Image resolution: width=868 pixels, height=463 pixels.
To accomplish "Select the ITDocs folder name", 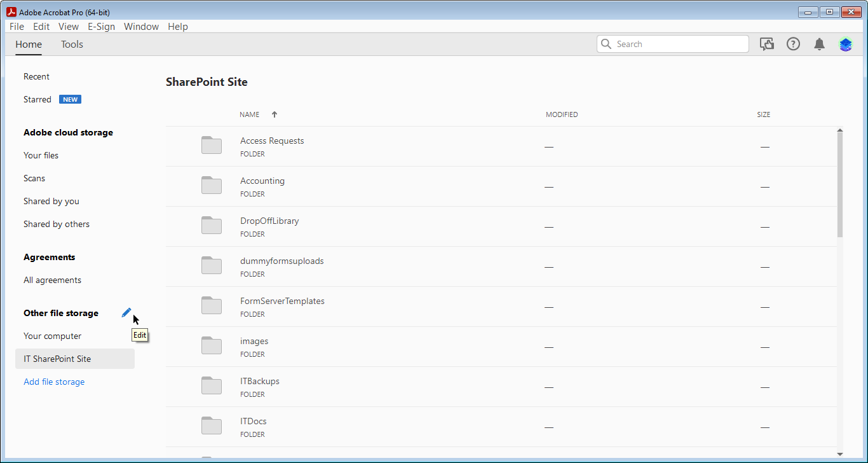I will [254, 421].
